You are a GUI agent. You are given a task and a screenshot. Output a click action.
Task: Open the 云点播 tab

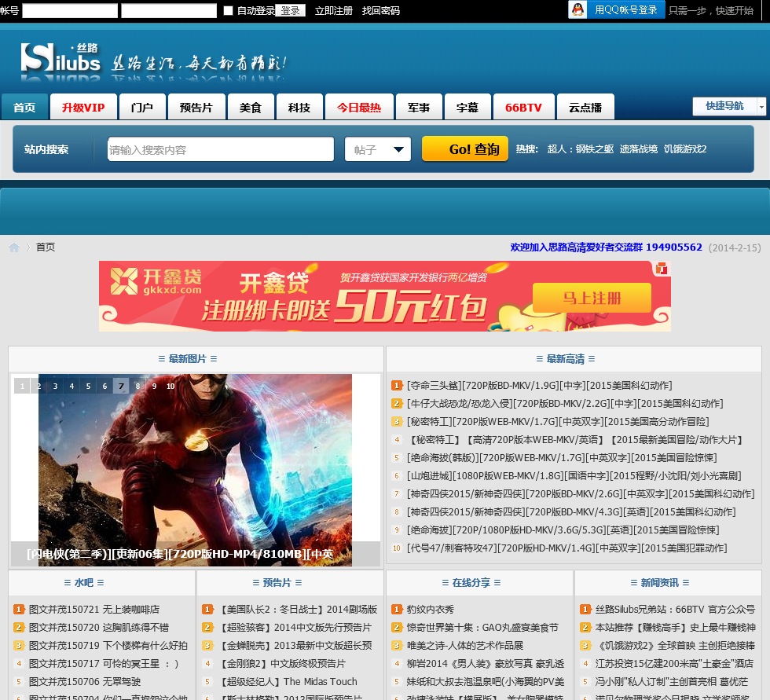(585, 107)
